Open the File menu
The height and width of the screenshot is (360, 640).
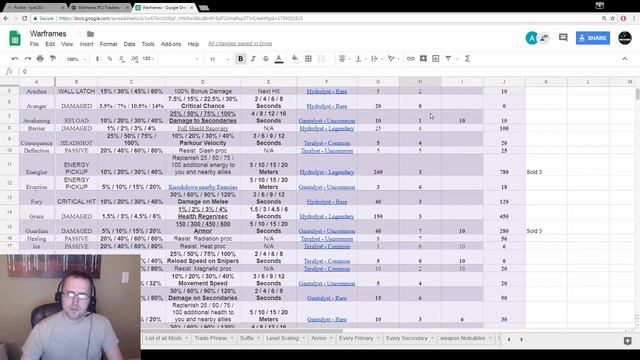[x=34, y=44]
